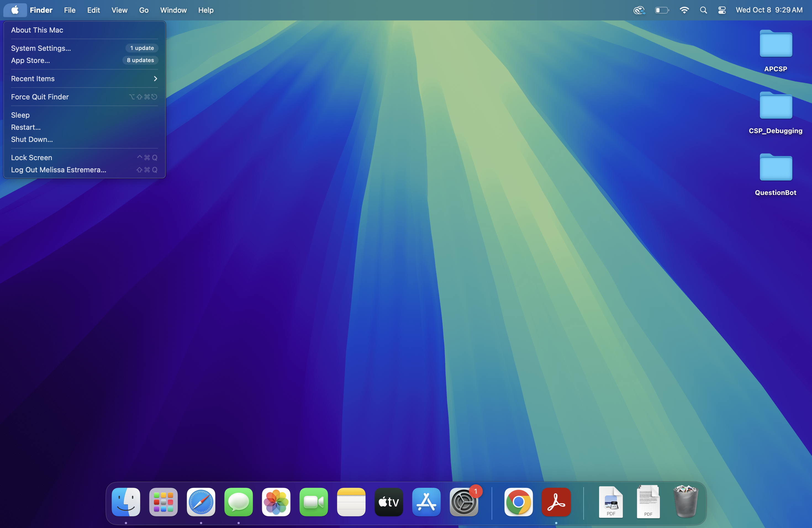Screen dimensions: 812x528
Task: Launch Adobe Acrobat from the Dock
Action: 556,502
